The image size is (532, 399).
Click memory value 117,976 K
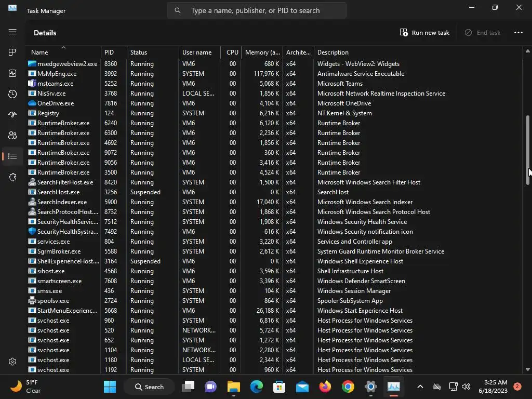pyautogui.click(x=267, y=74)
